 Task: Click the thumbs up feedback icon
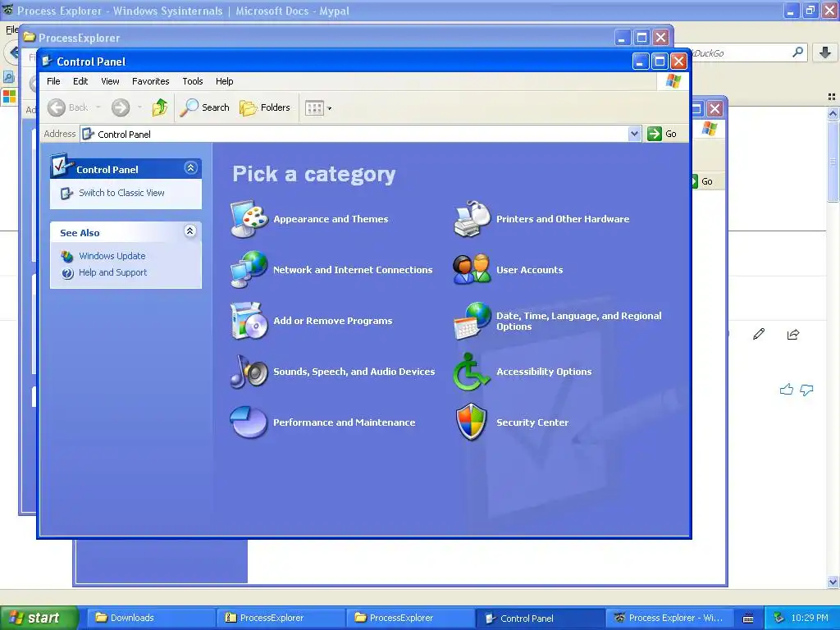point(786,390)
